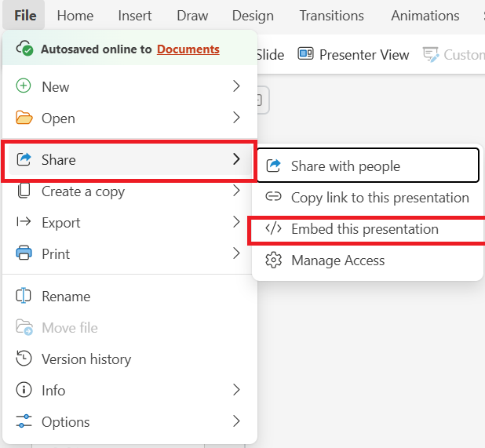
Task: Start Presenter View from the ribbon
Action: 353,54
